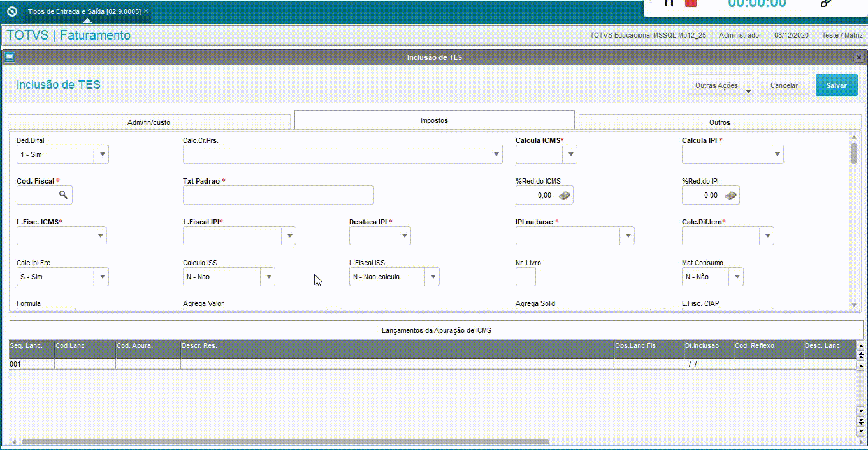Click the Lançamentos da Apuração de ICMS header
Viewport: 868px width, 450px height.
click(x=436, y=330)
